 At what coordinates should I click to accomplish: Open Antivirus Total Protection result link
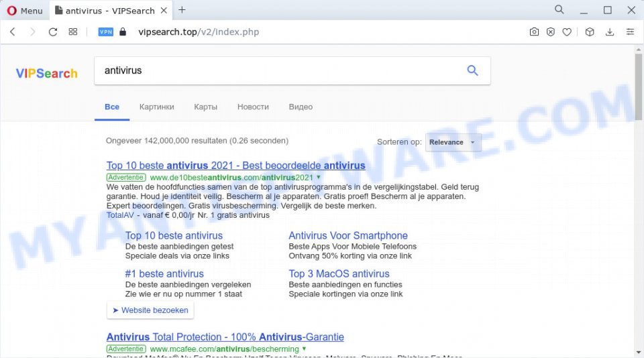tap(225, 337)
